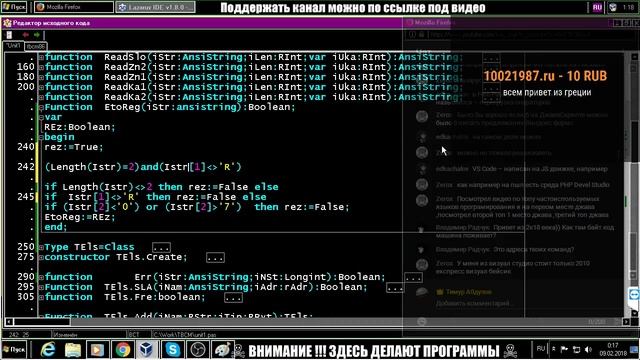Click the collapsed ... box after TEls.Fre:boolean
This screenshot has width=640, height=360.
coord(233,298)
